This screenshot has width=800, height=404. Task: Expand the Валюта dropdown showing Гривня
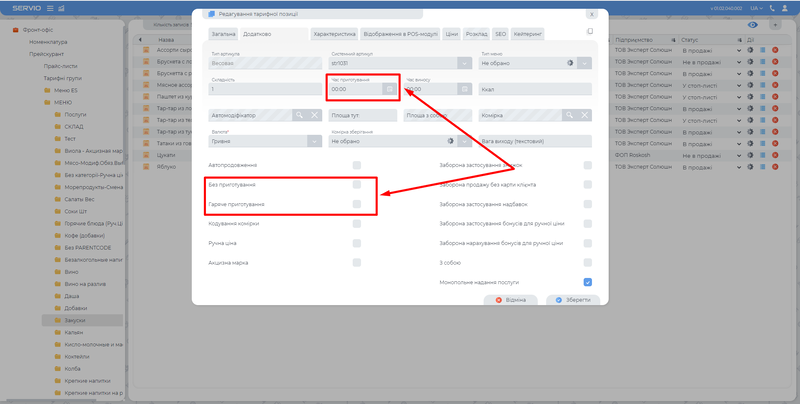(313, 141)
